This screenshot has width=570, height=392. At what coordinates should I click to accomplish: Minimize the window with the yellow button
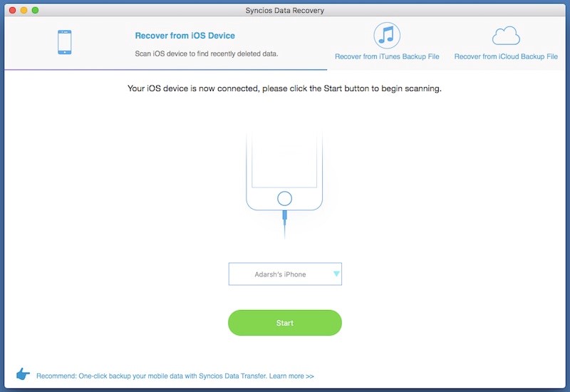pyautogui.click(x=24, y=10)
